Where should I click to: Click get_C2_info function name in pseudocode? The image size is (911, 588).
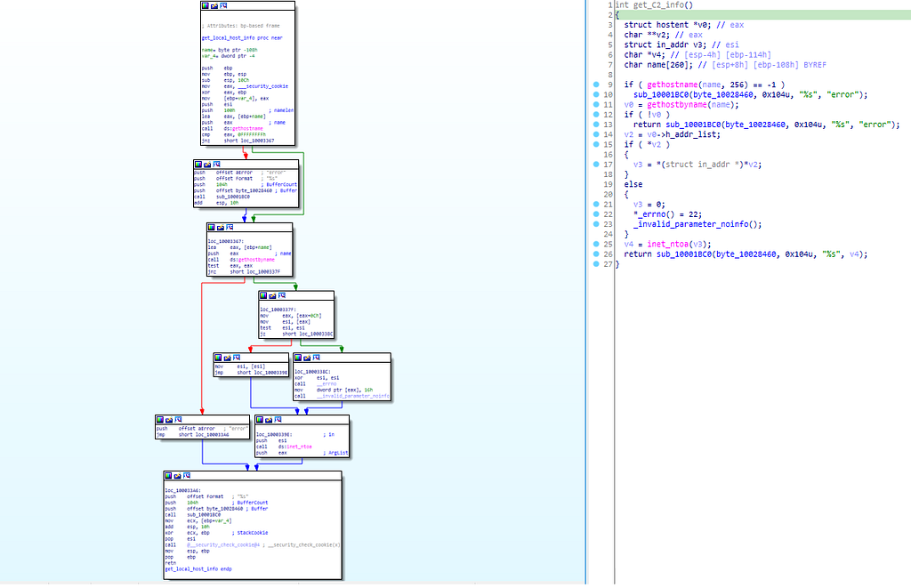point(658,4)
